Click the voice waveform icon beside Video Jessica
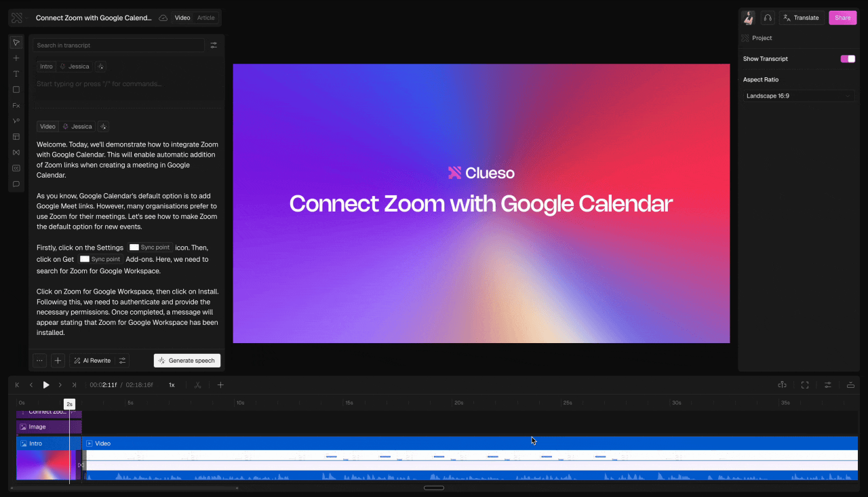Image resolution: width=868 pixels, height=497 pixels. pos(104,126)
